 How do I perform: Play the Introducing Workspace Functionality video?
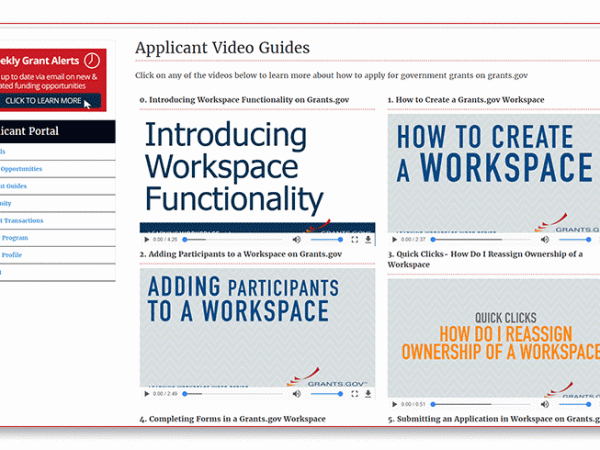pos(147,240)
